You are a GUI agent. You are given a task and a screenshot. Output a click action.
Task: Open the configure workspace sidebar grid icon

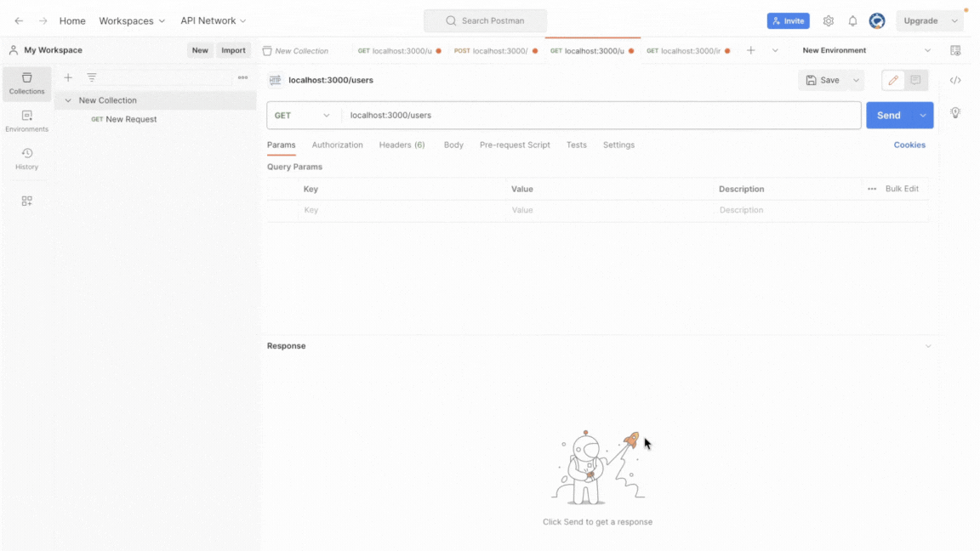coord(27,201)
